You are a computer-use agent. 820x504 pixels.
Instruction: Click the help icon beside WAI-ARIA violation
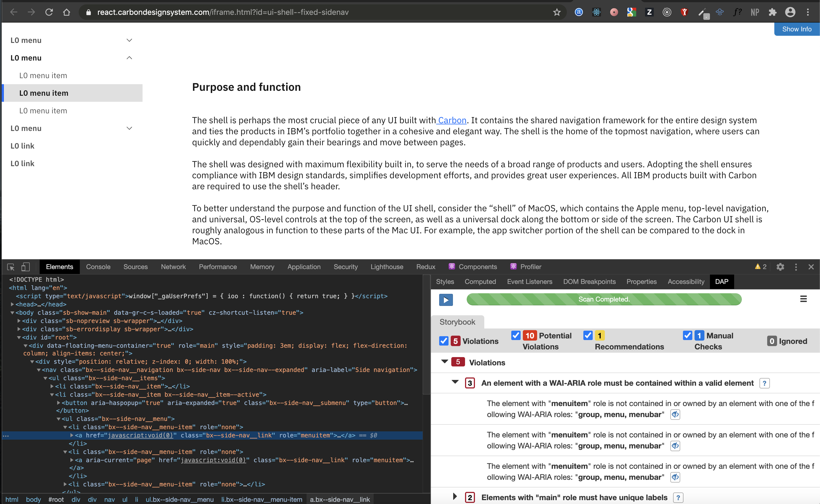point(764,383)
